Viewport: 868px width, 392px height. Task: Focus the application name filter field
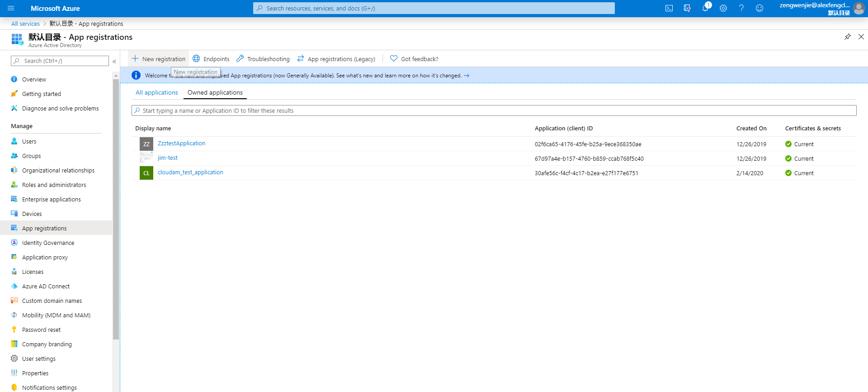click(x=494, y=110)
